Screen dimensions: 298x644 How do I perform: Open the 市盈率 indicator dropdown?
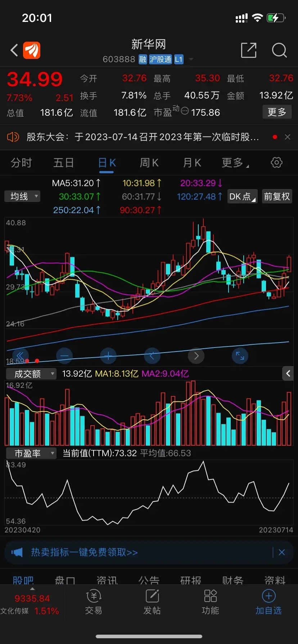point(31,454)
